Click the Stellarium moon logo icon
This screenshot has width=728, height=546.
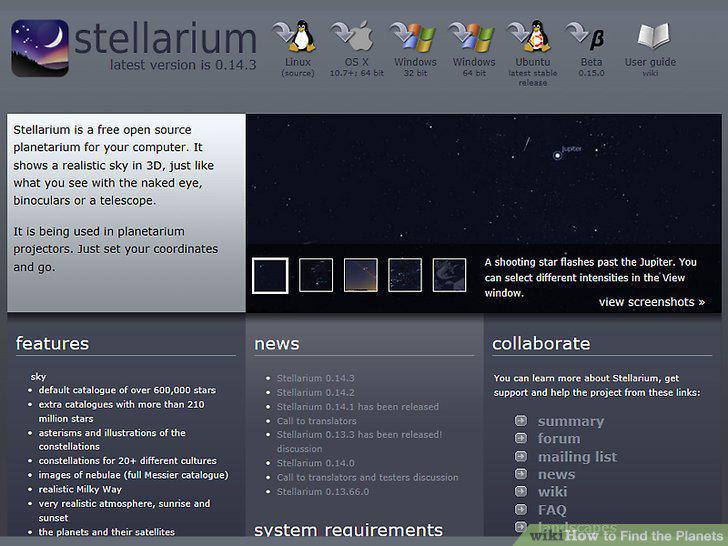pyautogui.click(x=40, y=48)
